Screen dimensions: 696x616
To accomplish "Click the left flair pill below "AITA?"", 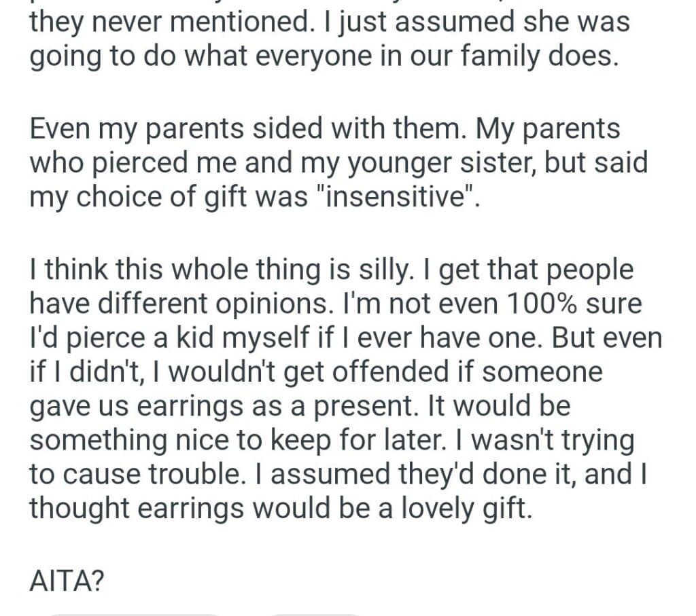I will point(136,613).
